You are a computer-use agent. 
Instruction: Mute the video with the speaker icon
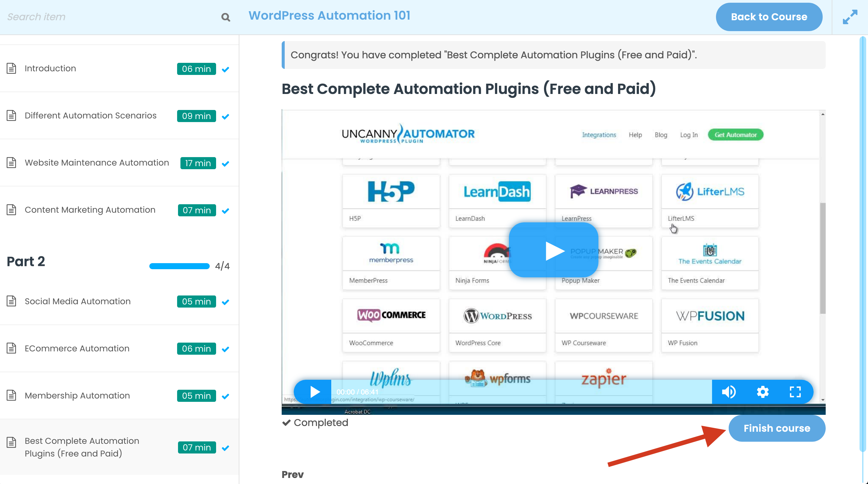728,392
